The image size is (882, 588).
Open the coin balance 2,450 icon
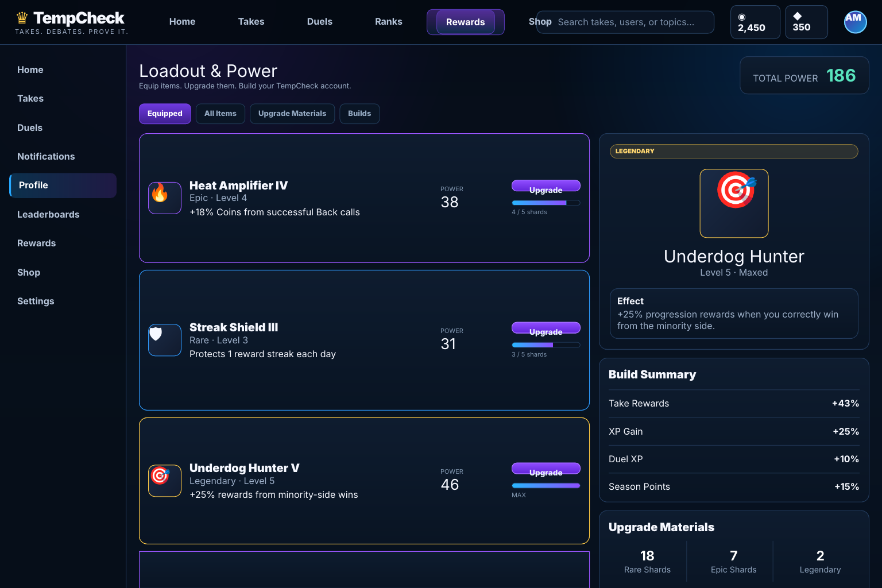click(742, 17)
